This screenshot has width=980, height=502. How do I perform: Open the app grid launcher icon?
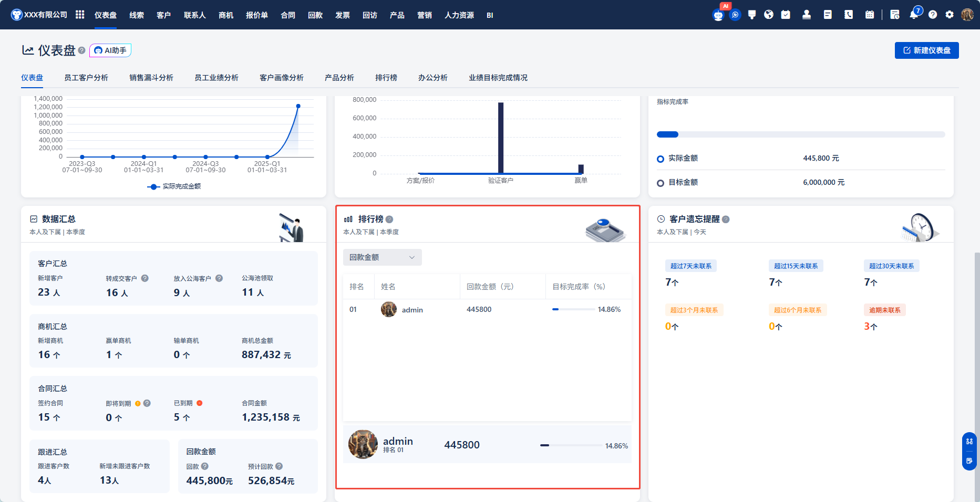80,15
